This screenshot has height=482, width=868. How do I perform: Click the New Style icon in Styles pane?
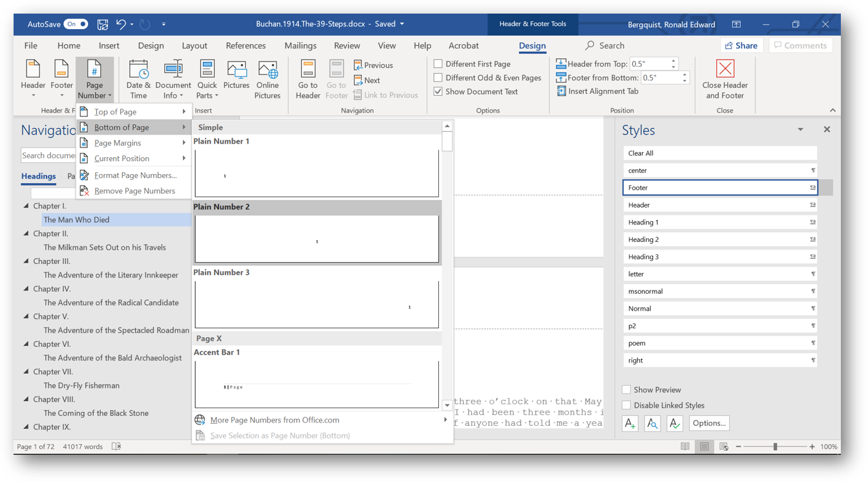point(630,423)
